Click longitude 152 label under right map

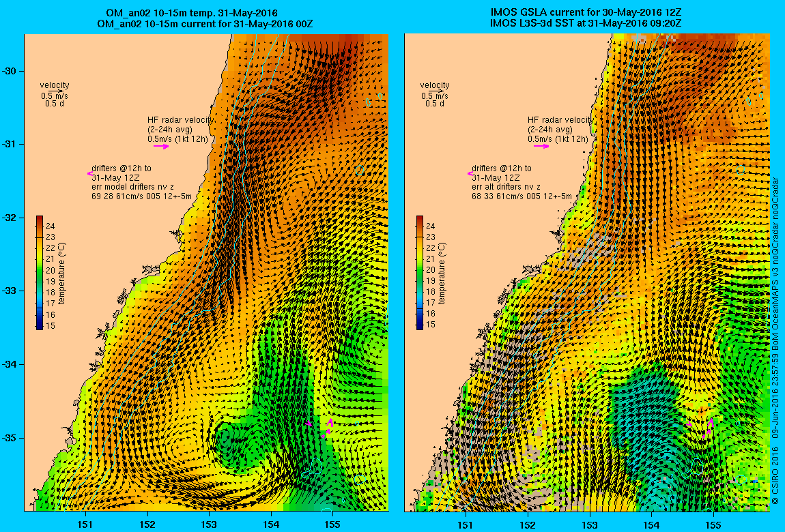[528, 524]
